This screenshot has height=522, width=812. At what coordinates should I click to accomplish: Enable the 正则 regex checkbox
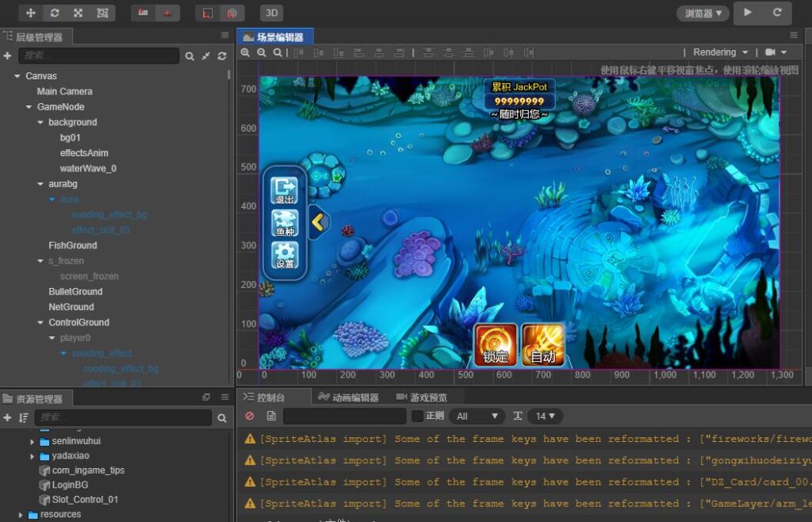point(417,416)
